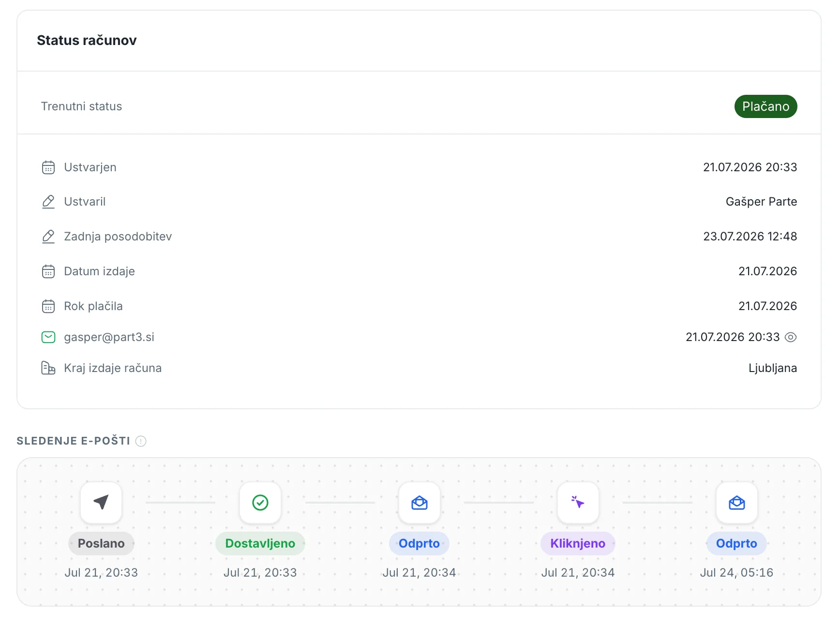This screenshot has width=840, height=625.
Task: Click the Ustvarjen value 21.07.2026 20:33
Action: (750, 167)
